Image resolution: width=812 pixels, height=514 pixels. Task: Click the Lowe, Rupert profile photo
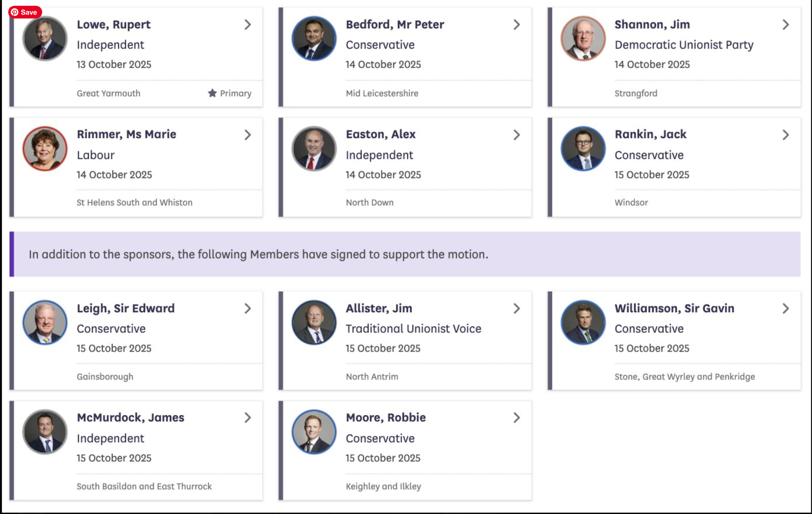[45, 39]
